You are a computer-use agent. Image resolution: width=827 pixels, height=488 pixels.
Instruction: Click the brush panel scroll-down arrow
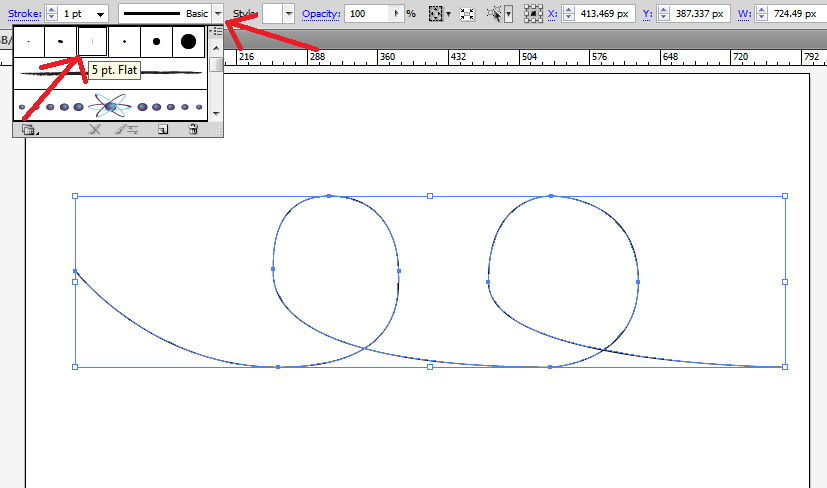coord(216,113)
